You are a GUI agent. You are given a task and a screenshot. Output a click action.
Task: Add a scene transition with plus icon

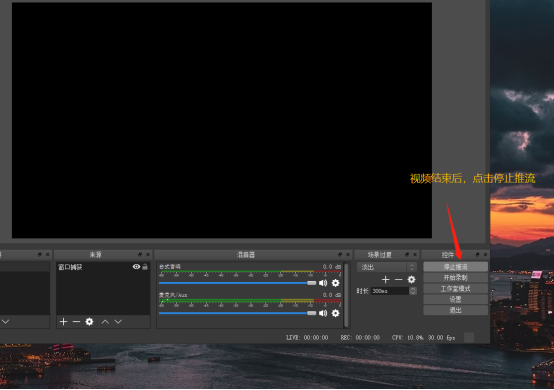tap(385, 279)
